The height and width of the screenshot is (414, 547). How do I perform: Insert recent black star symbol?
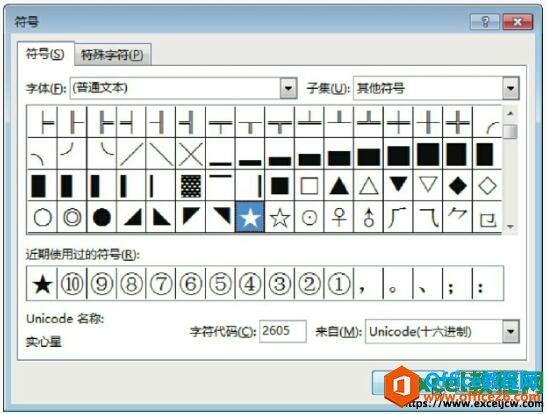tap(42, 284)
